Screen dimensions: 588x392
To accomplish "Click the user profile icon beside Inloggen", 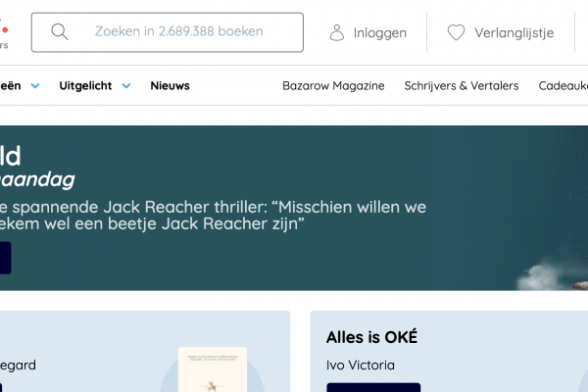I will point(337,32).
